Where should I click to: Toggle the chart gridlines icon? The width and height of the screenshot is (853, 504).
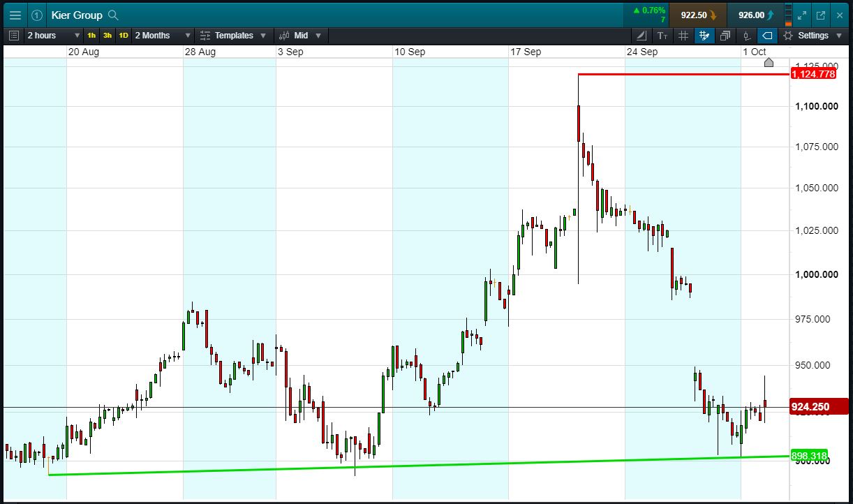(683, 36)
